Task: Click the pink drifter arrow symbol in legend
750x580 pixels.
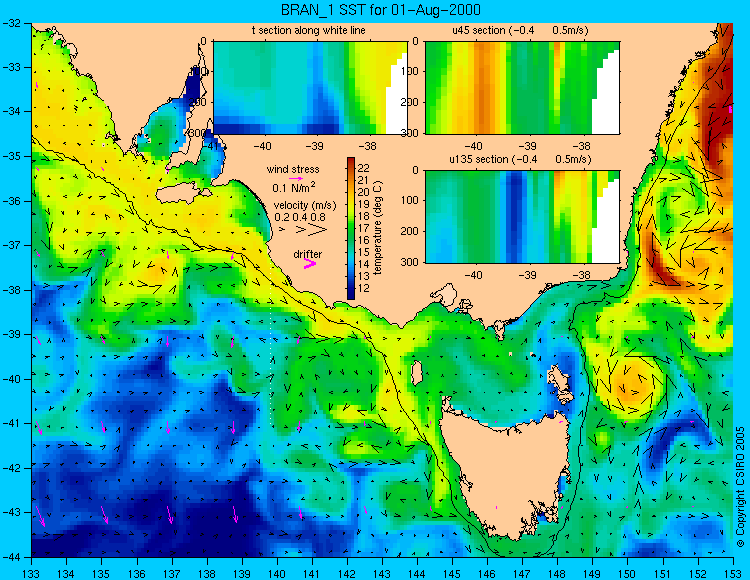Action: (310, 263)
